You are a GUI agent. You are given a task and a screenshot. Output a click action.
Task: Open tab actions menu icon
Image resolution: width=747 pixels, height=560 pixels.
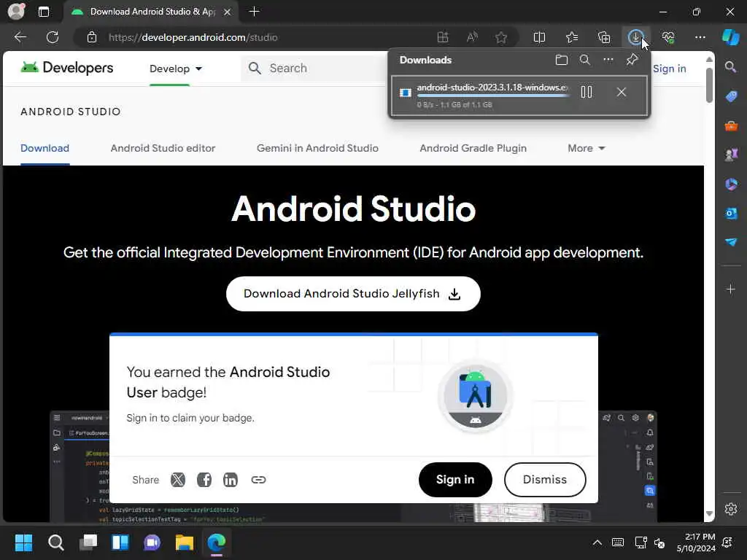[43, 12]
